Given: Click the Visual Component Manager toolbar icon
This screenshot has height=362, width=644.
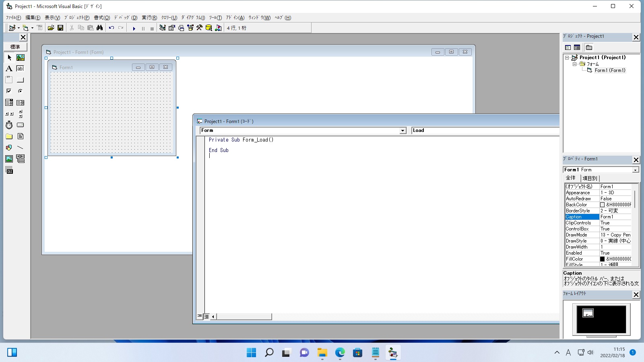Looking at the screenshot, I should (218, 28).
